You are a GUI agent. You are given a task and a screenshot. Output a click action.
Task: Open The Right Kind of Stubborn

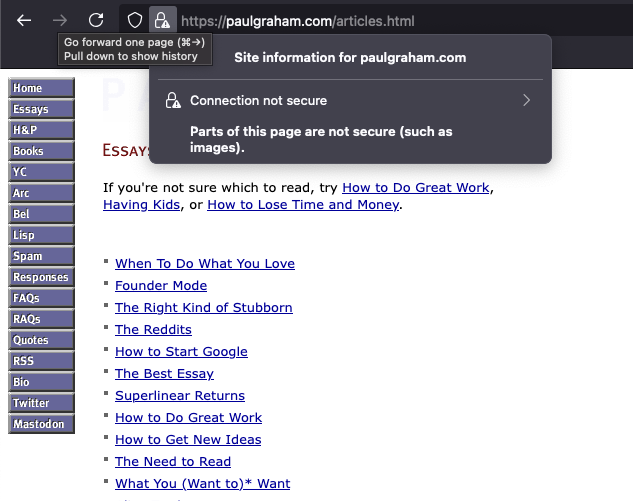(203, 308)
